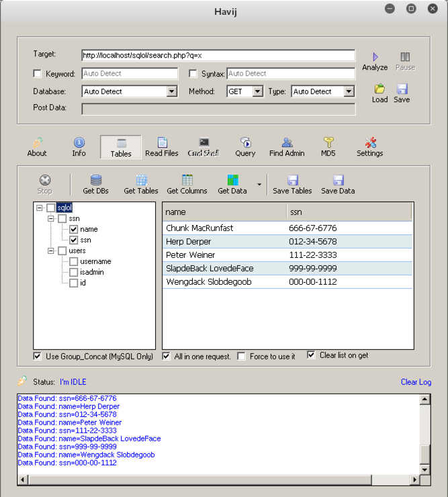
Task: Open the MD5 key tool
Action: (328, 142)
